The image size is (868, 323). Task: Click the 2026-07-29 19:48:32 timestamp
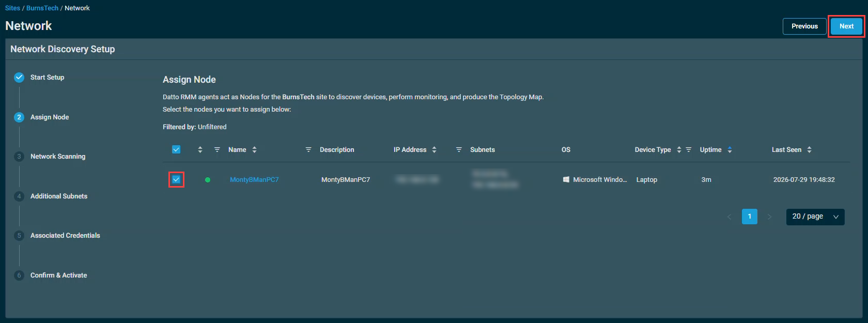click(x=804, y=180)
